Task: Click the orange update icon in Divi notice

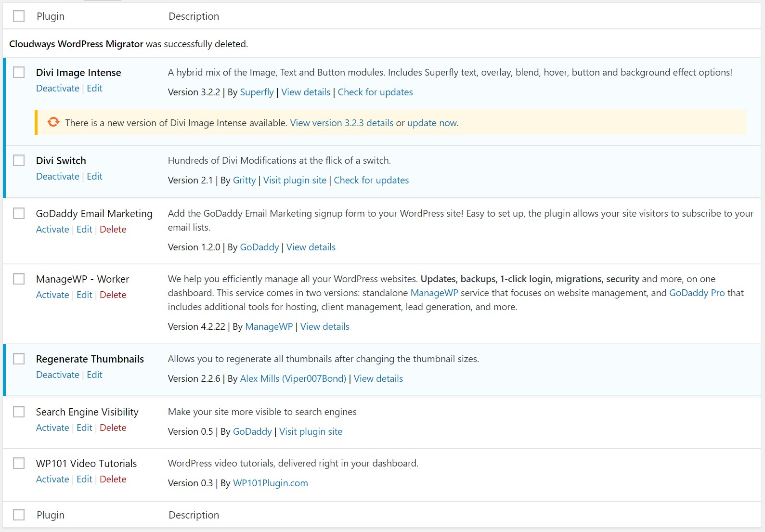Action: point(53,122)
